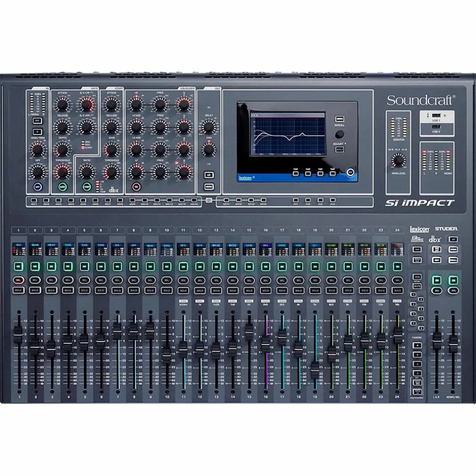This screenshot has height=476, width=476.
Task: Tap the blue-ringed FX button
Action: [350, 172]
